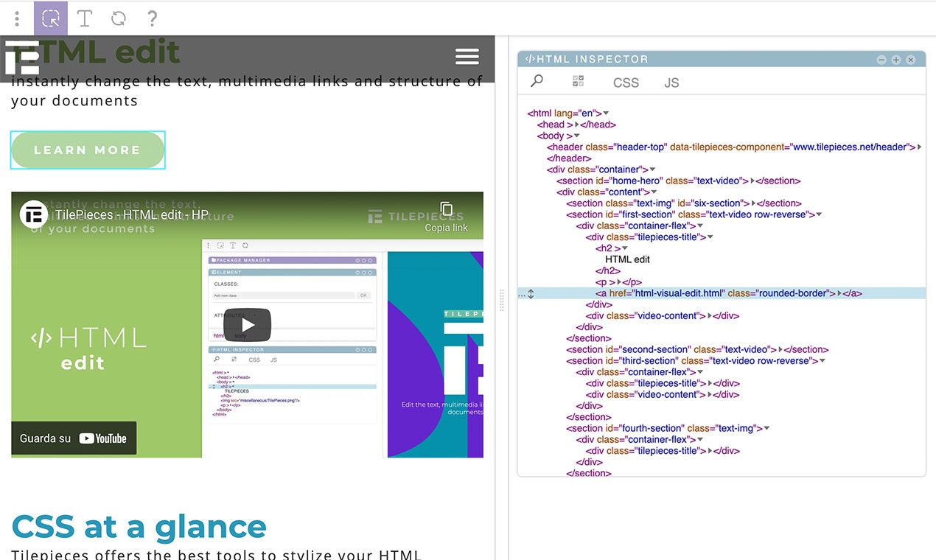Viewport: 936px width, 560px height.
Task: Select the <h2> opening tag row
Action: point(608,248)
